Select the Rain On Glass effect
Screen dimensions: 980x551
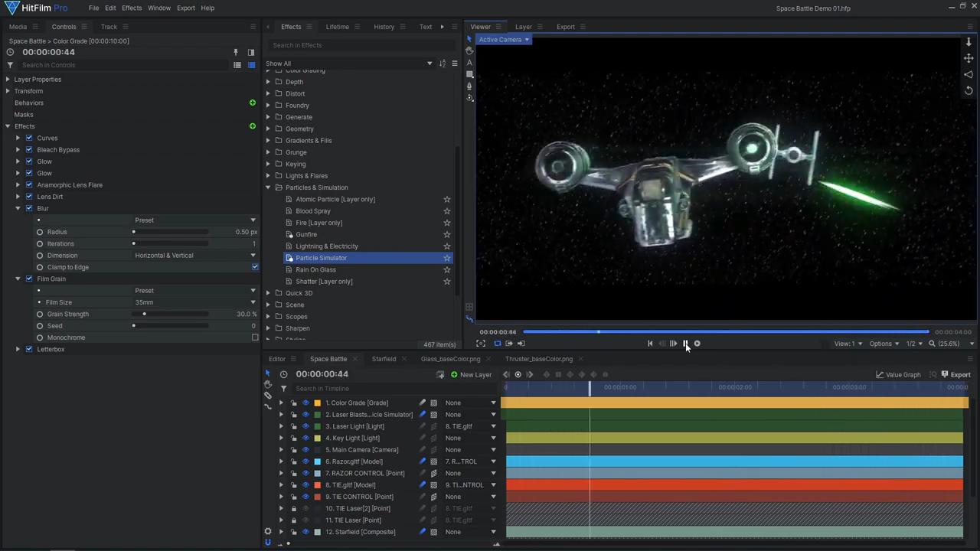[315, 269]
